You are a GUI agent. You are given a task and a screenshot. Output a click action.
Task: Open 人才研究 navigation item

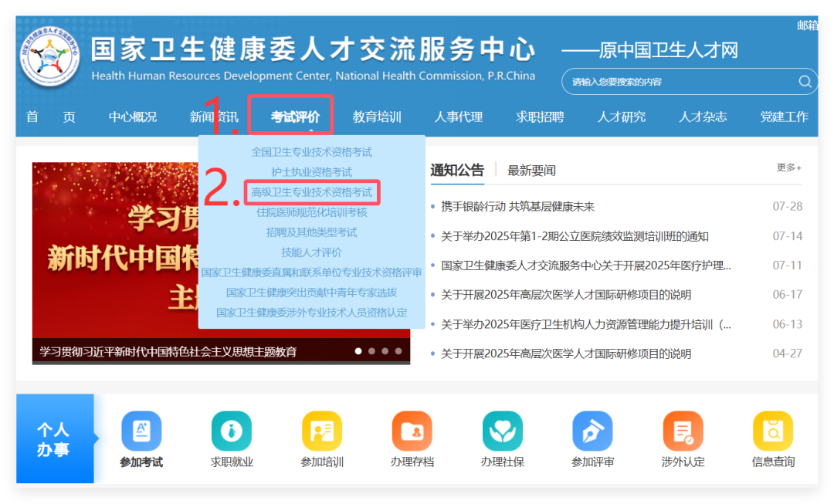(621, 117)
